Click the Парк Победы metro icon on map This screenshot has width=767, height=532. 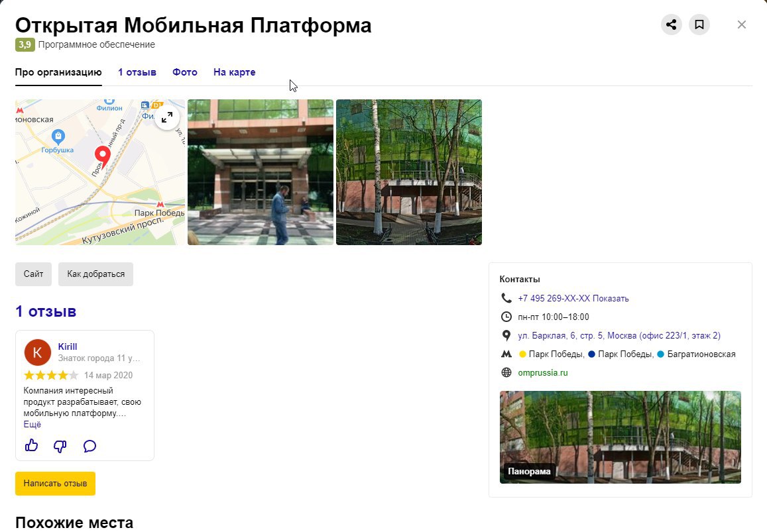pyautogui.click(x=160, y=205)
